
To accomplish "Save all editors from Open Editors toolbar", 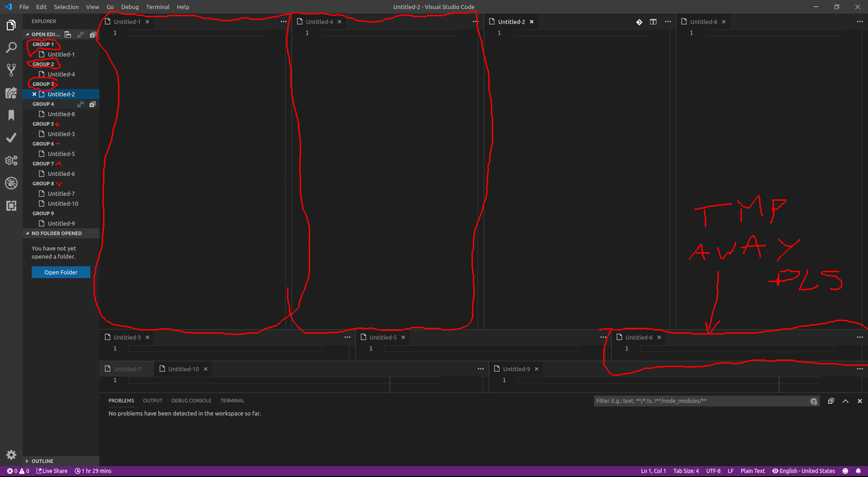I will click(x=80, y=34).
